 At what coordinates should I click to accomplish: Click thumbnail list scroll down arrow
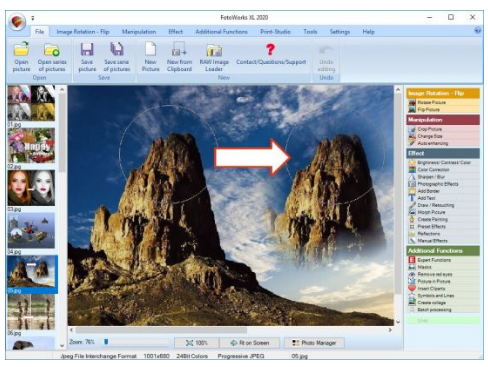(x=62, y=346)
